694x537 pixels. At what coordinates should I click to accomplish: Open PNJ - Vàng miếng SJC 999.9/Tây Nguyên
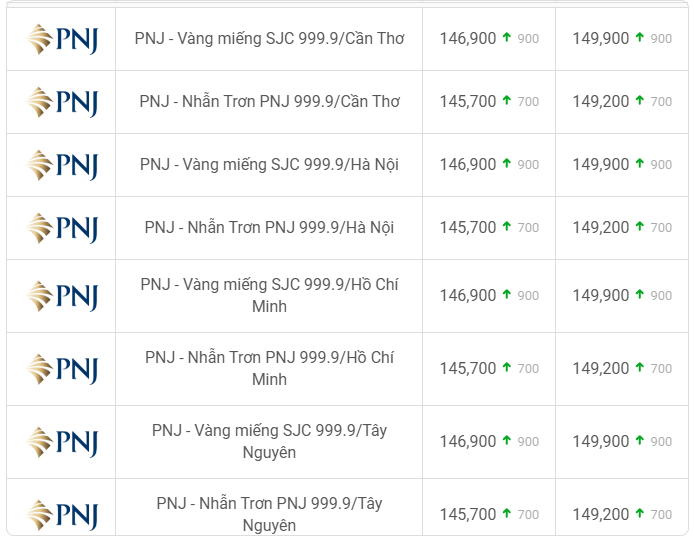269,441
